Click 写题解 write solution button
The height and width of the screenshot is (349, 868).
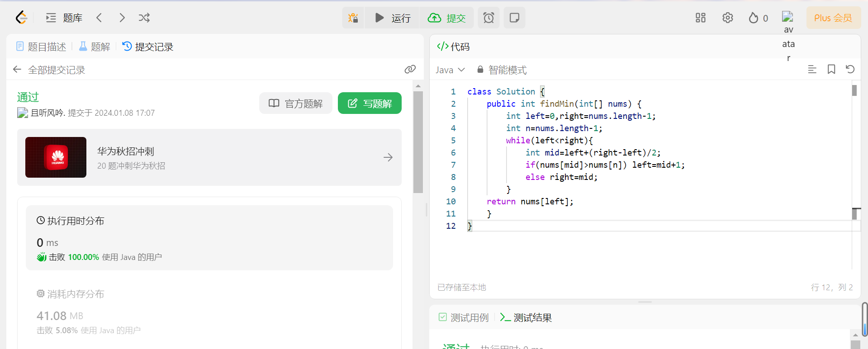click(x=370, y=103)
